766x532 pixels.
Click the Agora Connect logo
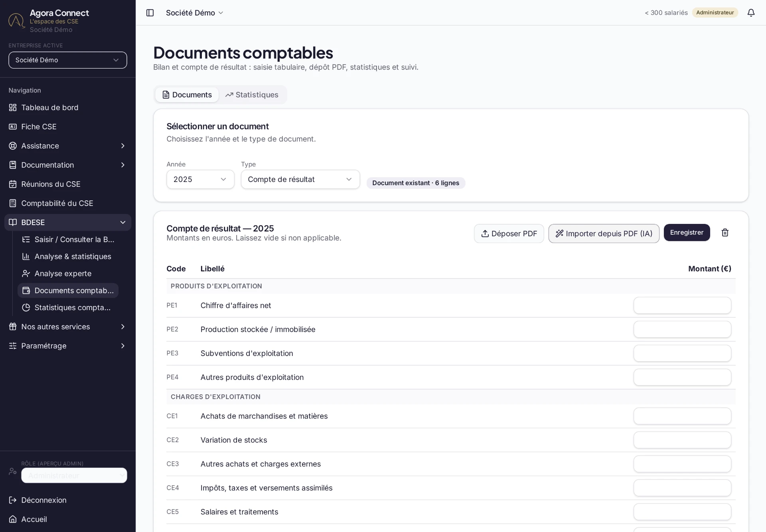pos(16,20)
